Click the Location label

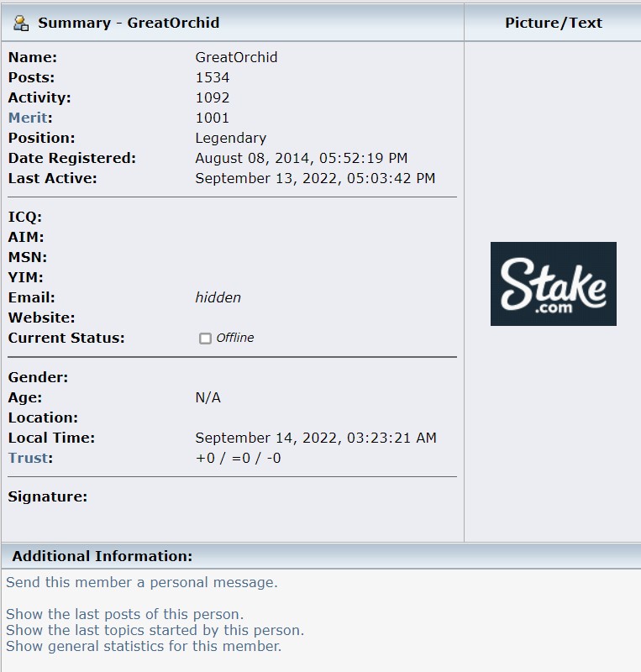(x=43, y=417)
